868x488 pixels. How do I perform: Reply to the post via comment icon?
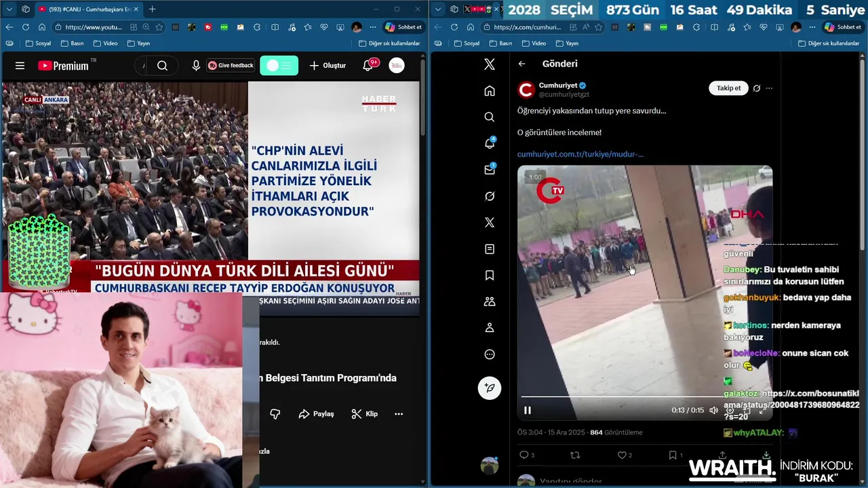[524, 455]
